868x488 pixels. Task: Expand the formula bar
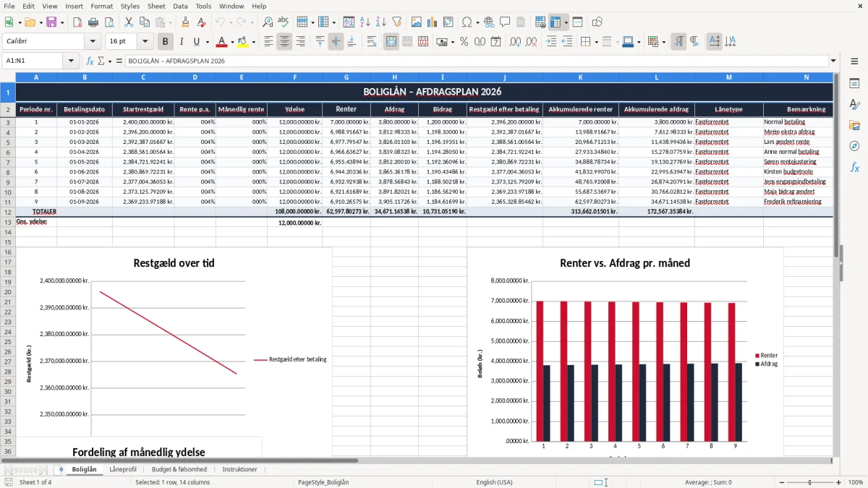[833, 61]
